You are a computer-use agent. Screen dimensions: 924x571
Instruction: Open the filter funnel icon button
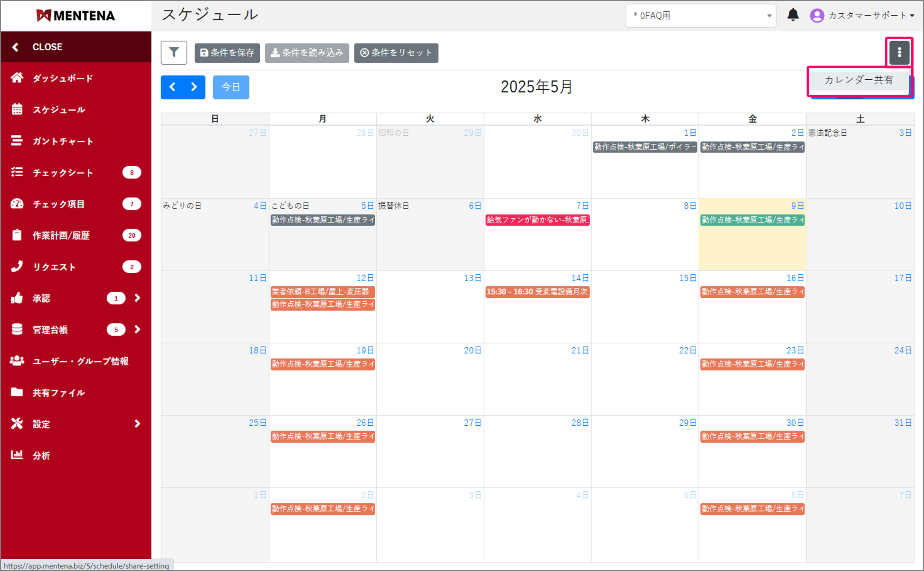point(174,53)
